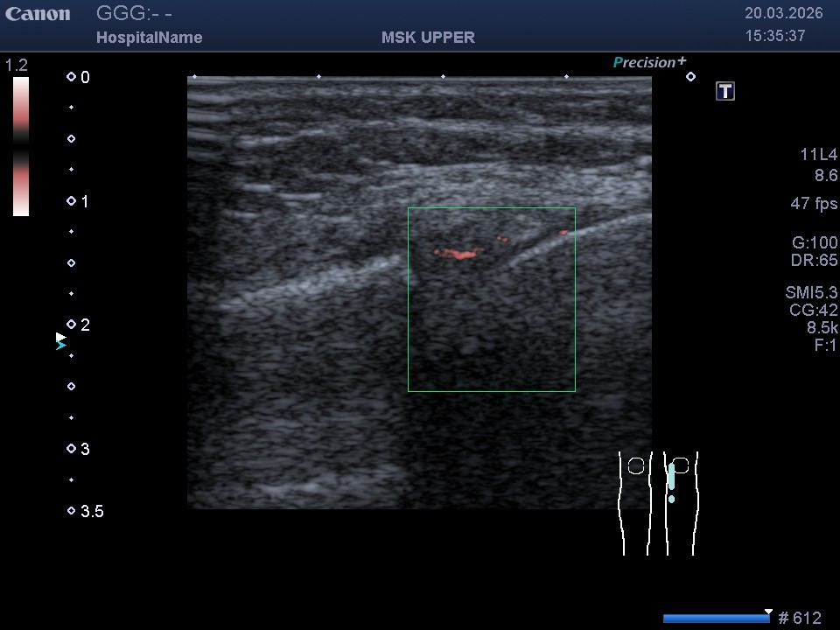This screenshot has width=840, height=630.
Task: Select the Precision+ imaging indicator
Action: 649,62
